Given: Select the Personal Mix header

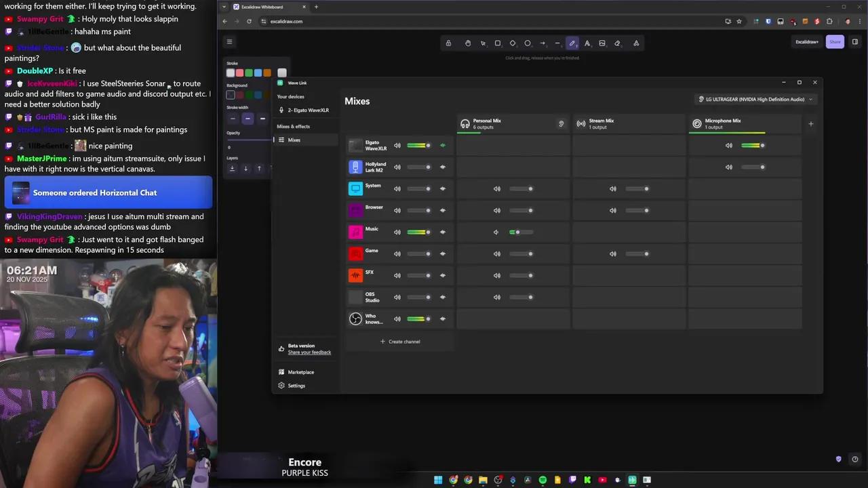Looking at the screenshot, I should 514,123.
